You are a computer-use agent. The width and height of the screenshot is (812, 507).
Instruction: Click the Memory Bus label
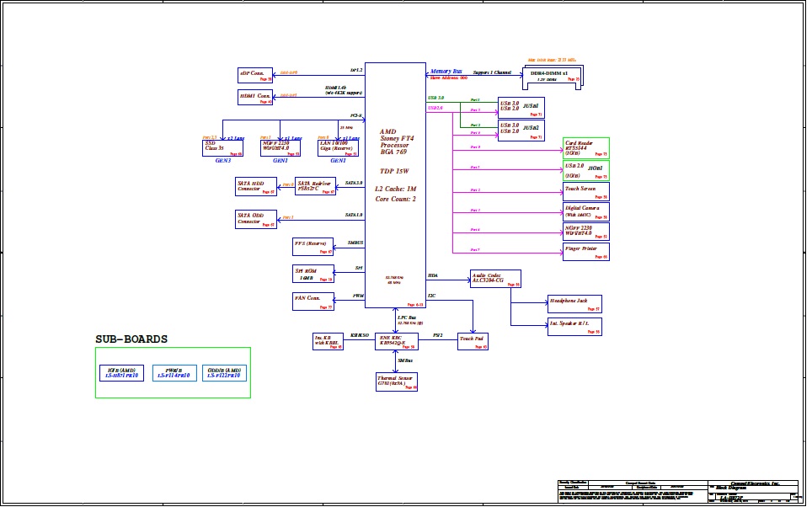[446, 72]
